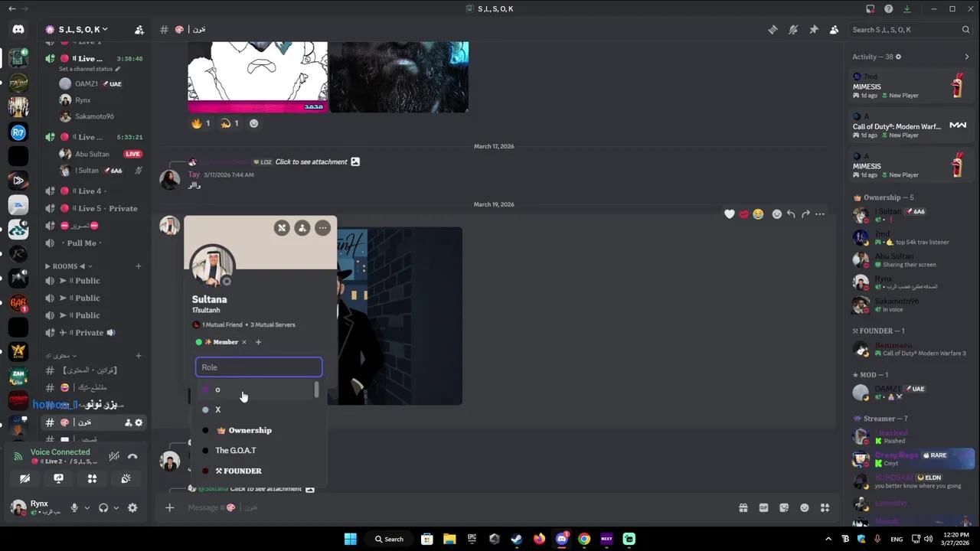The height and width of the screenshot is (551, 980).
Task: Invite people with the server header icon
Action: click(x=139, y=29)
